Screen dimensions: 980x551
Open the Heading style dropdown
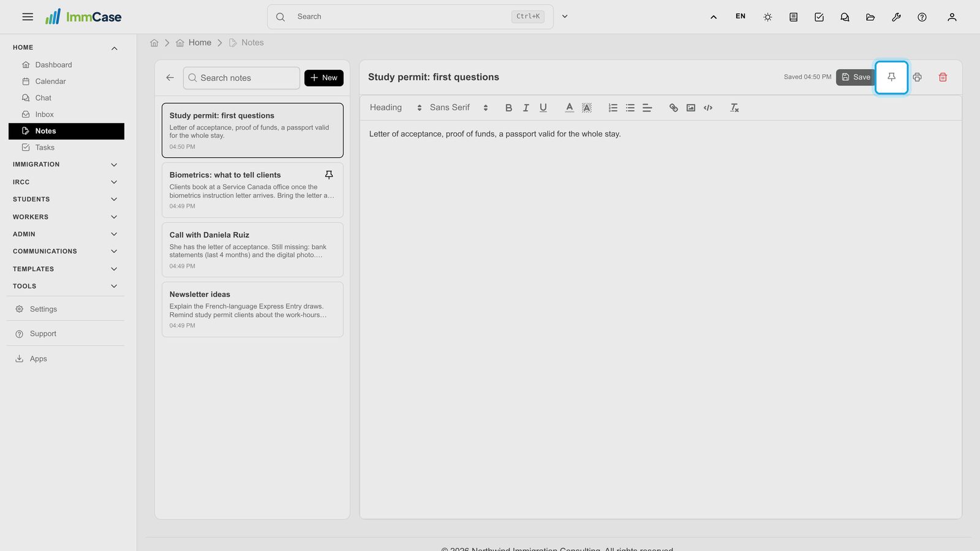[395, 108]
